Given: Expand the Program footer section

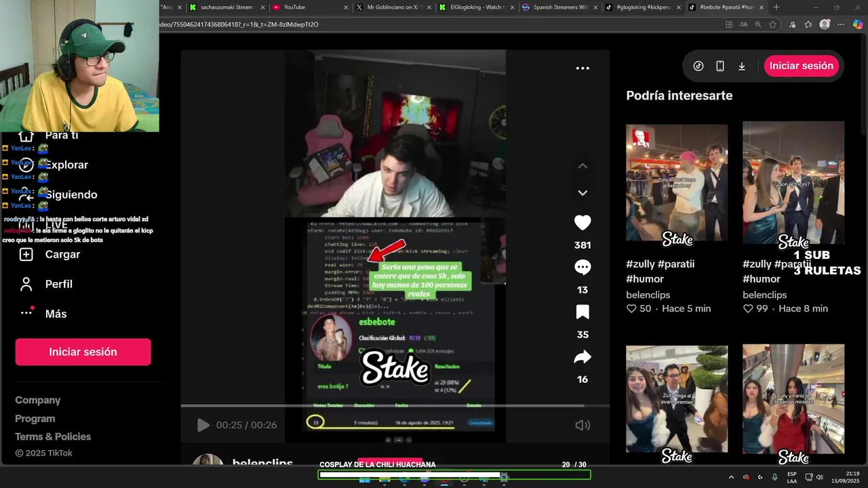Looking at the screenshot, I should 35,419.
